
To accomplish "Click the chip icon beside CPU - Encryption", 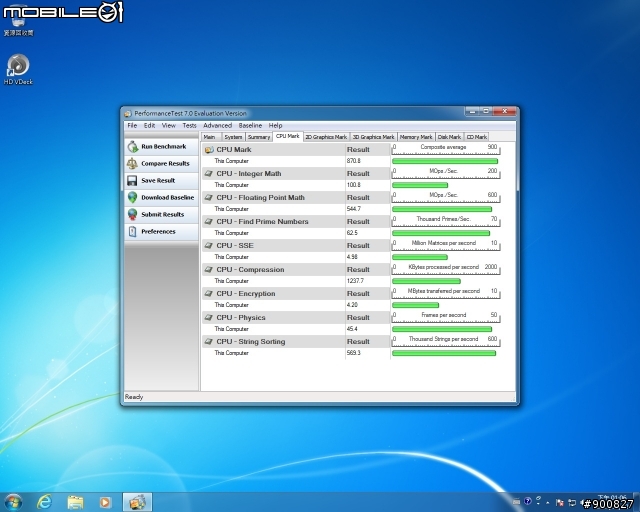I will click(x=209, y=294).
